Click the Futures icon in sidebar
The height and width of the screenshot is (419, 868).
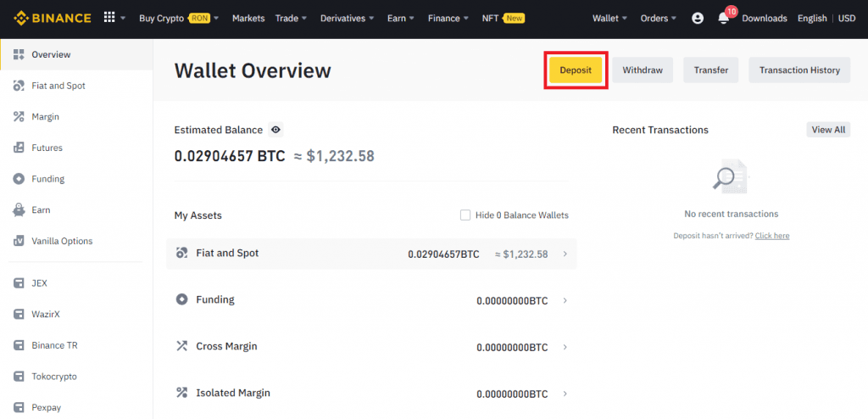[18, 148]
